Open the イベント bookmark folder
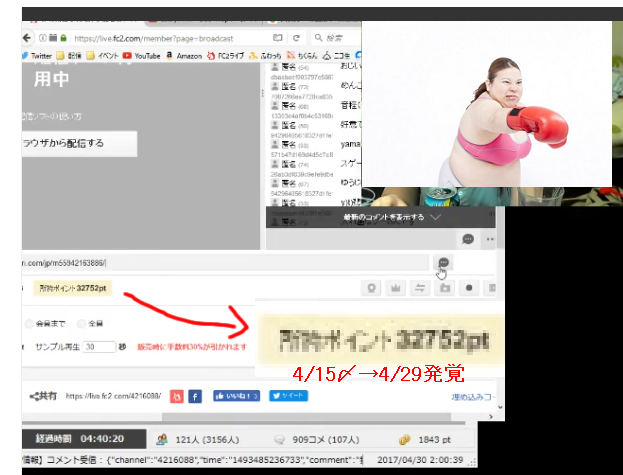Image resolution: width=623 pixels, height=475 pixels. pos(103,56)
